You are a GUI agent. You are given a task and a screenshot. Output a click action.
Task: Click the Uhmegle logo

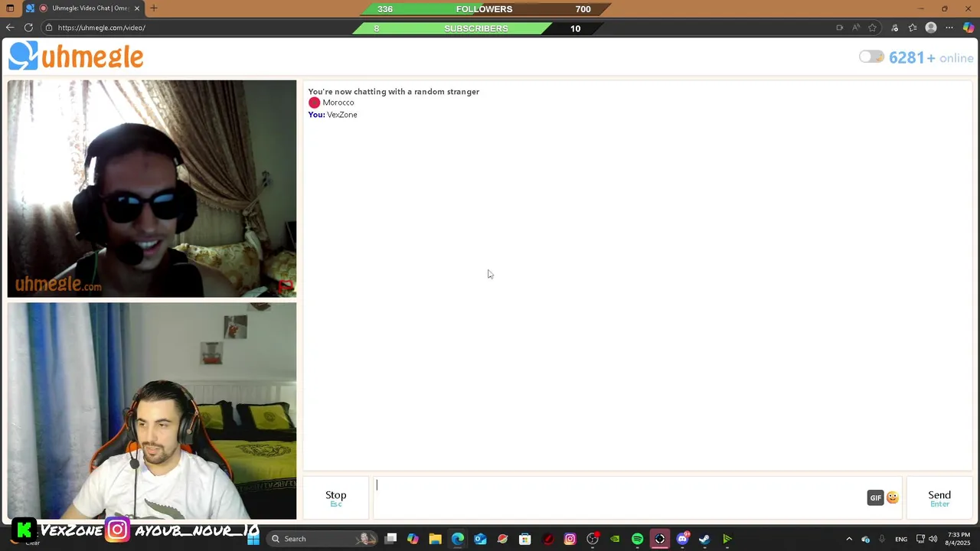[76, 57]
